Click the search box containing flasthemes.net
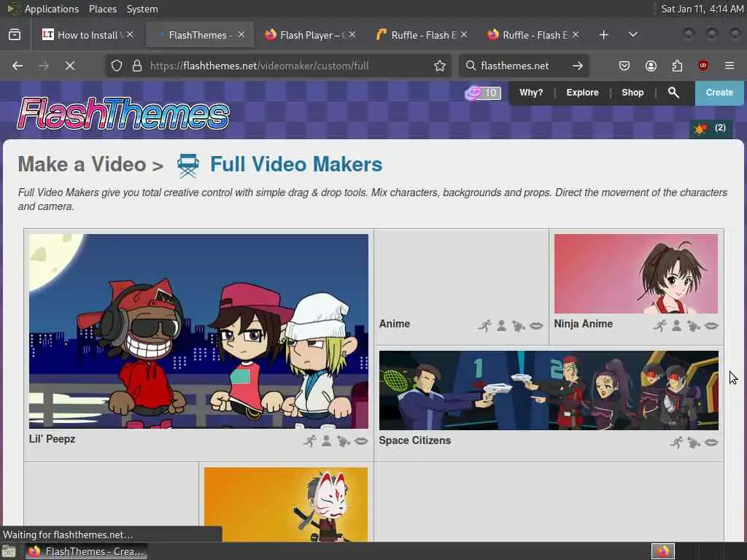Image resolution: width=747 pixels, height=560 pixels. click(522, 66)
